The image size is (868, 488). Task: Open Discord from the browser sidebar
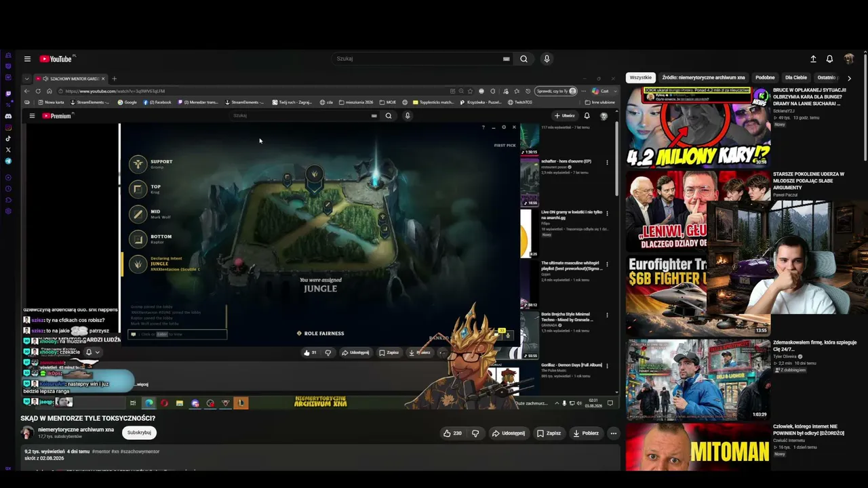[8, 116]
